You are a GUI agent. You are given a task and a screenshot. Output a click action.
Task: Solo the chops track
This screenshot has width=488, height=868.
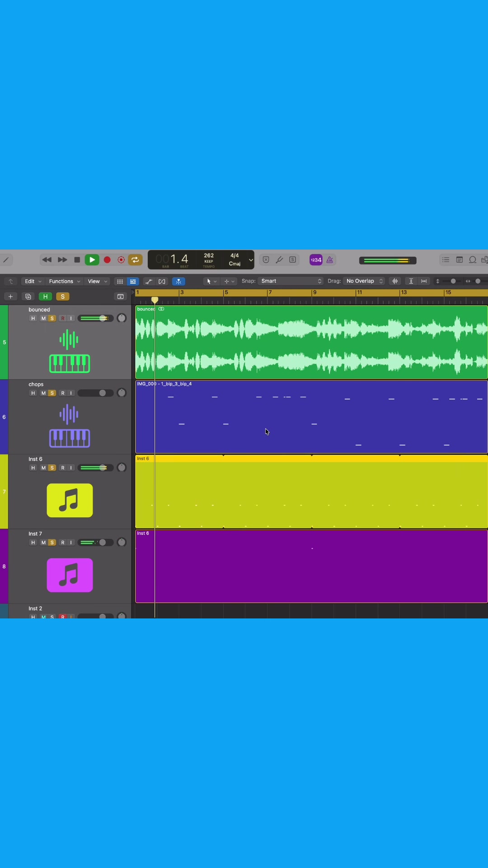click(52, 393)
